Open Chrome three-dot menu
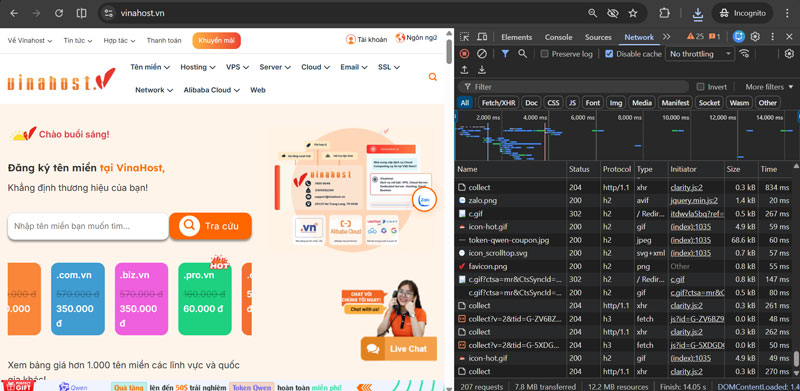This screenshot has width=800, height=391. click(x=786, y=13)
